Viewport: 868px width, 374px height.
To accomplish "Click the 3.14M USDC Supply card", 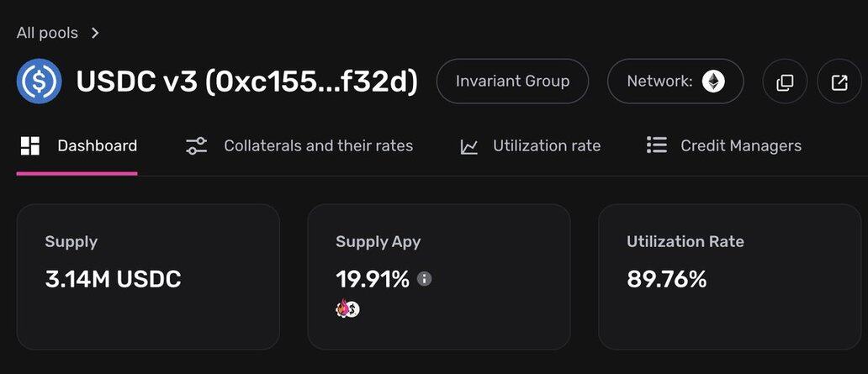I will pos(148,277).
